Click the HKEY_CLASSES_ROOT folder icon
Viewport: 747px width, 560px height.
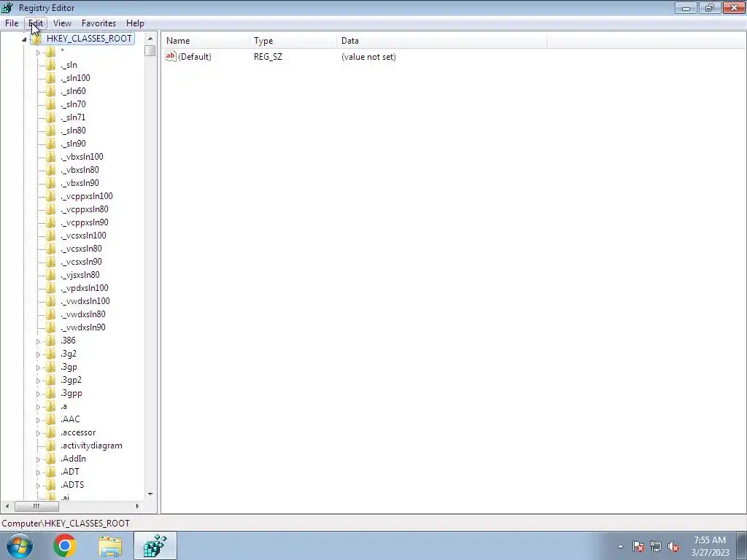pyautogui.click(x=37, y=39)
